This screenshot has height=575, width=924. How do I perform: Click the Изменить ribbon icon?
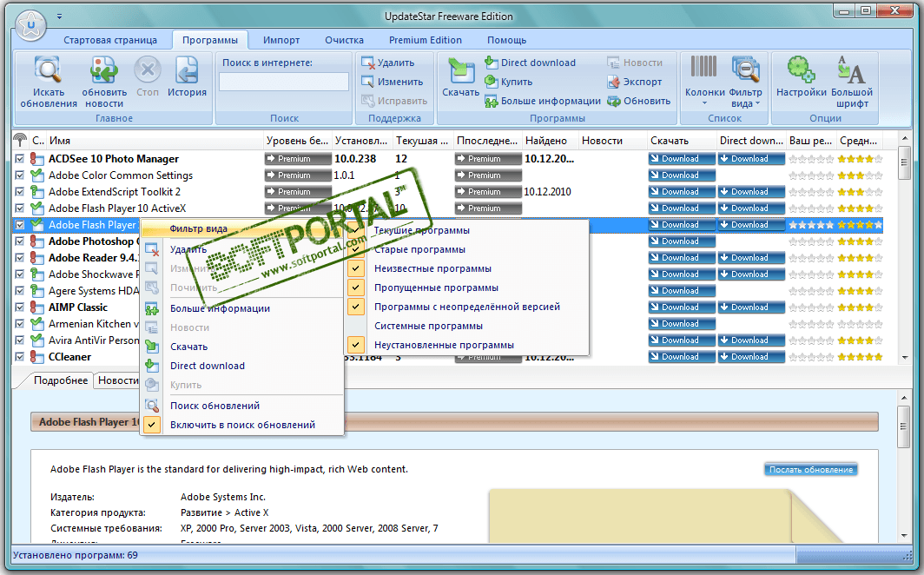367,82
